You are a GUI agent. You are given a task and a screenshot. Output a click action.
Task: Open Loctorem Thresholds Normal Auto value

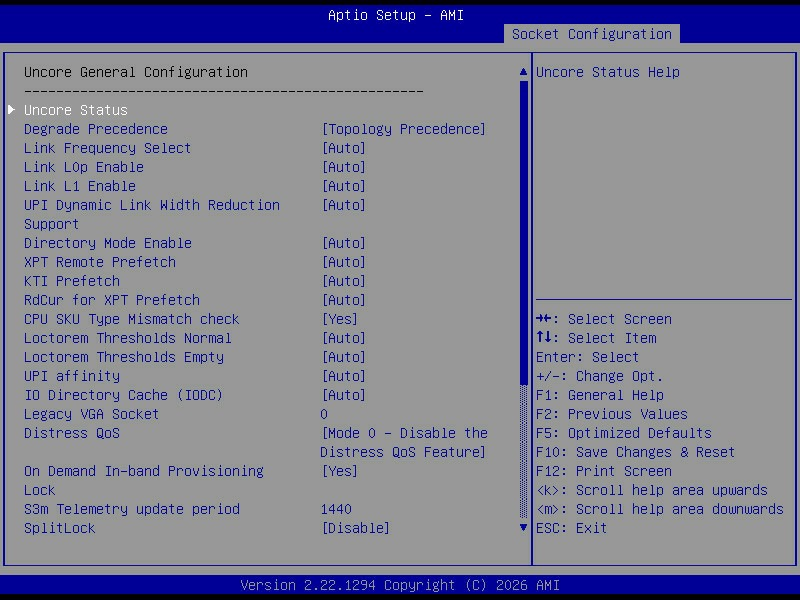pos(343,338)
